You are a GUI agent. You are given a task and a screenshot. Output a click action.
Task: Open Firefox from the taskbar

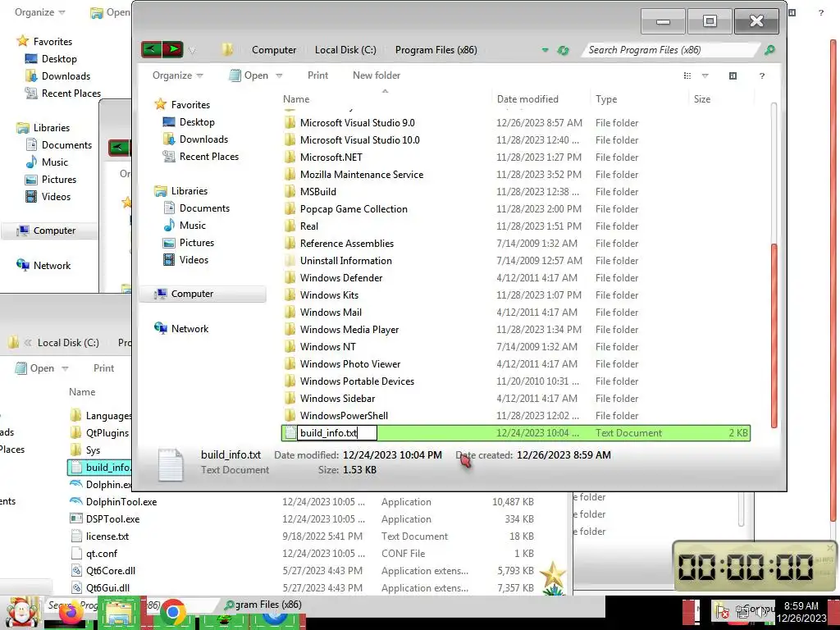pyautogui.click(x=71, y=614)
